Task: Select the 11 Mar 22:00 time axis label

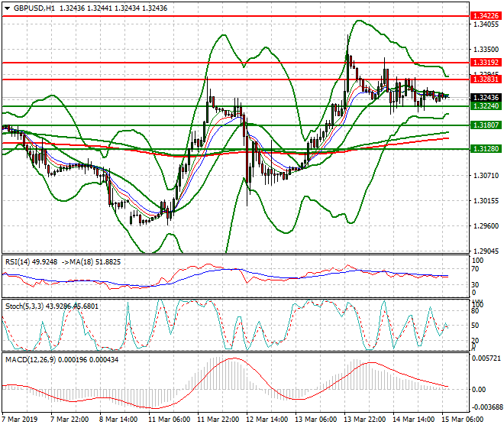Action: pos(218,420)
